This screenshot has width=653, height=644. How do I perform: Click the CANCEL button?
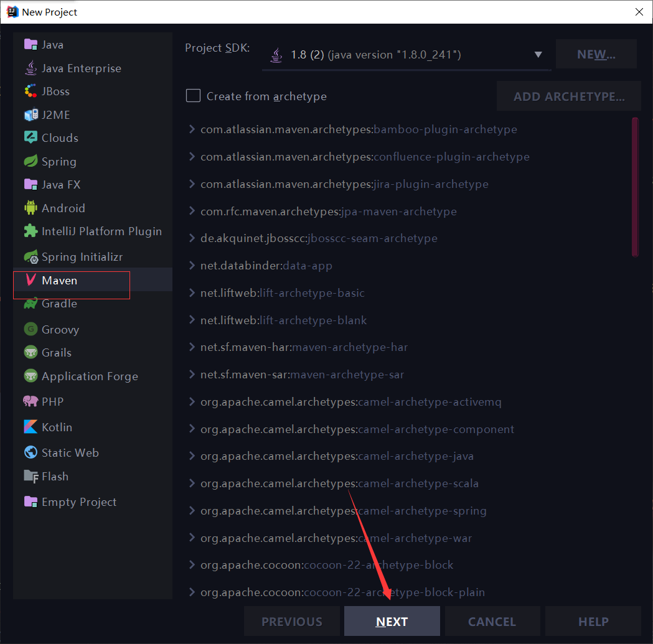492,621
